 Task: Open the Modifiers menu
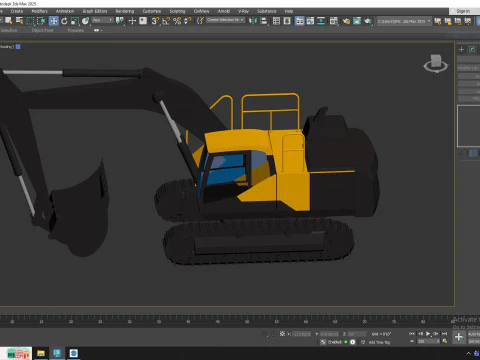[39, 11]
